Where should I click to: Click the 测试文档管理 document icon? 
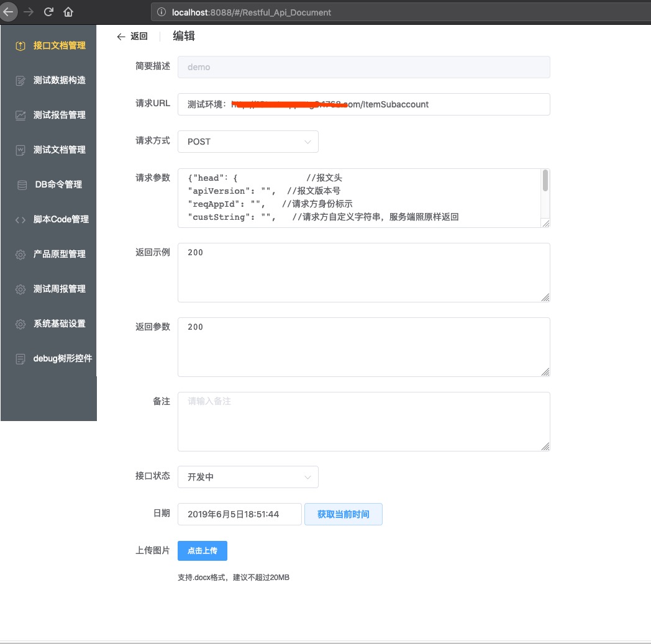(x=20, y=150)
